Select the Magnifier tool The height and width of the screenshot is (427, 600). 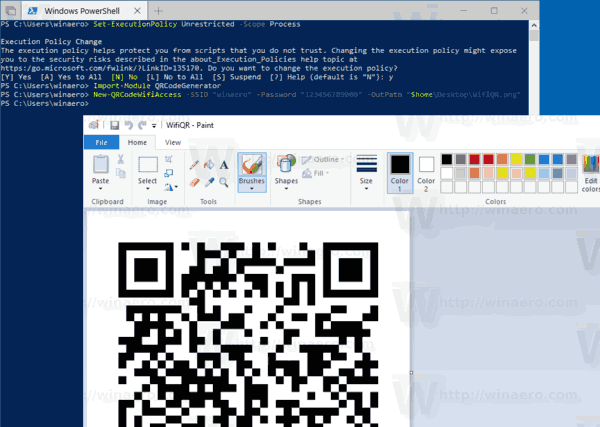pyautogui.click(x=224, y=183)
